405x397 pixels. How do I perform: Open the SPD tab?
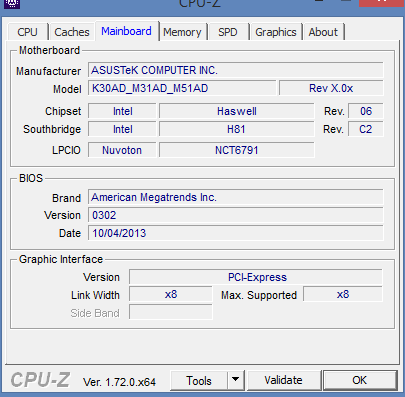tap(228, 32)
